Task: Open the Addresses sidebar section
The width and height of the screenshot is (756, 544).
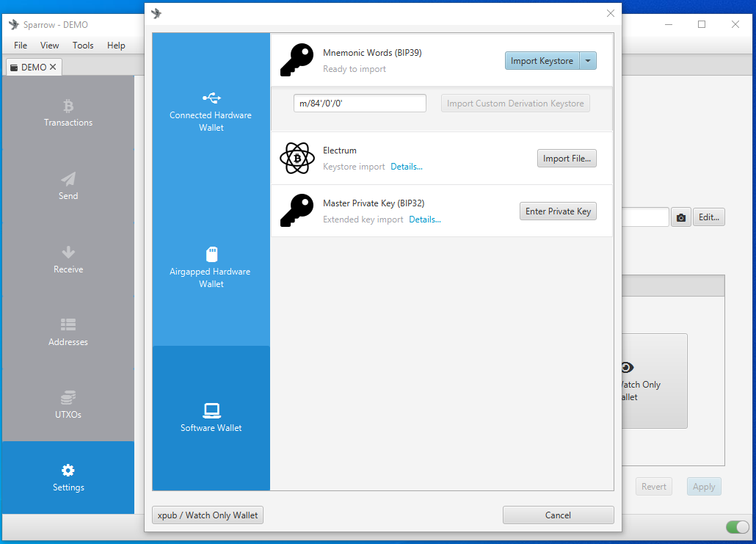Action: [68, 333]
